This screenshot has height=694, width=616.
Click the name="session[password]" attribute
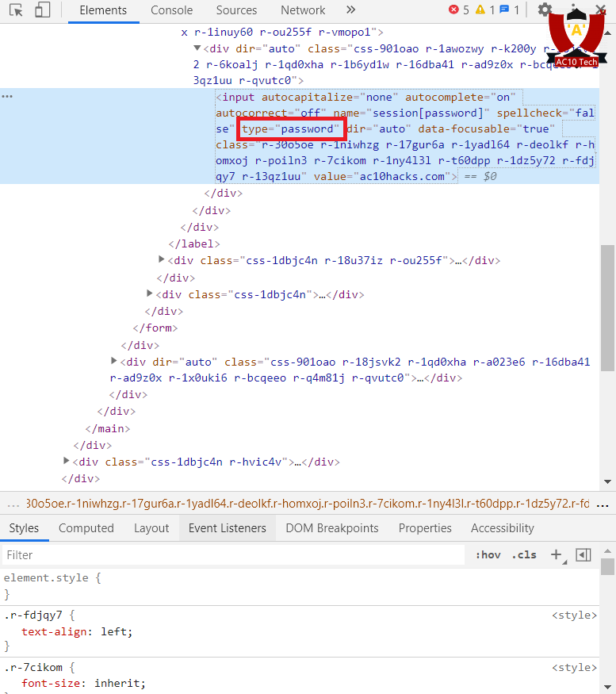411,113
